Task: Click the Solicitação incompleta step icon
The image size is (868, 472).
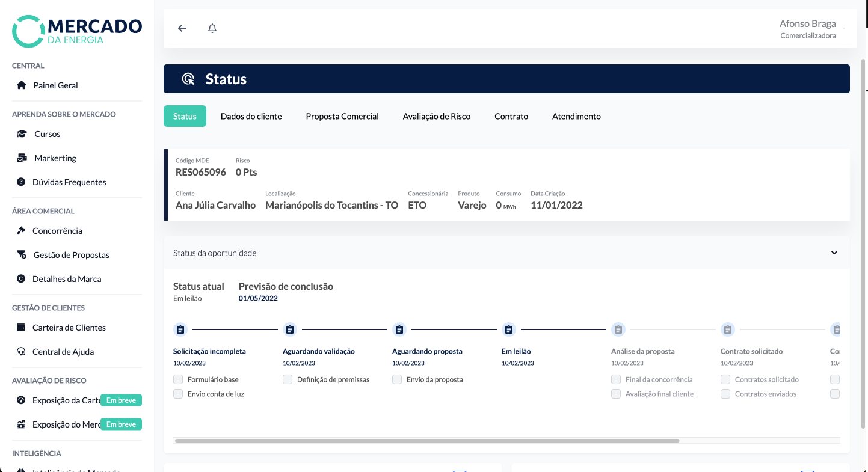Action: click(x=180, y=329)
